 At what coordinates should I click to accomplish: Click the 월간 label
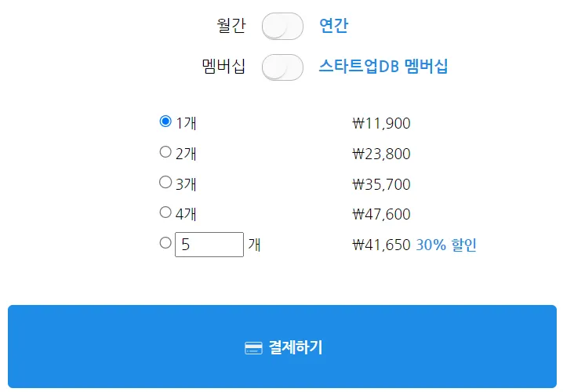[x=231, y=26]
